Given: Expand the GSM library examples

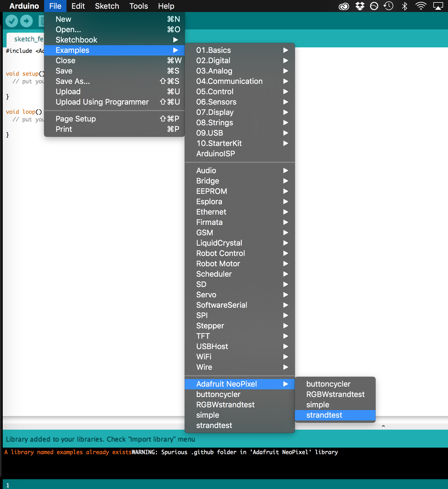Looking at the screenshot, I should tap(240, 233).
